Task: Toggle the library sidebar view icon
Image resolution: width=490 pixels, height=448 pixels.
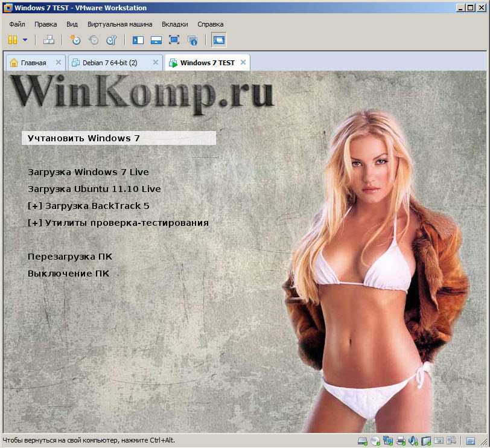Action: [x=138, y=40]
